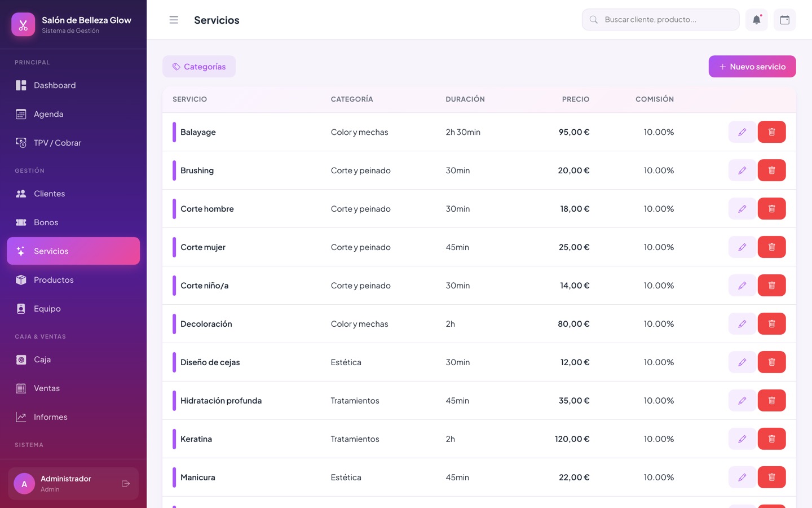Edit the Balayage service pencil icon

pyautogui.click(x=742, y=132)
